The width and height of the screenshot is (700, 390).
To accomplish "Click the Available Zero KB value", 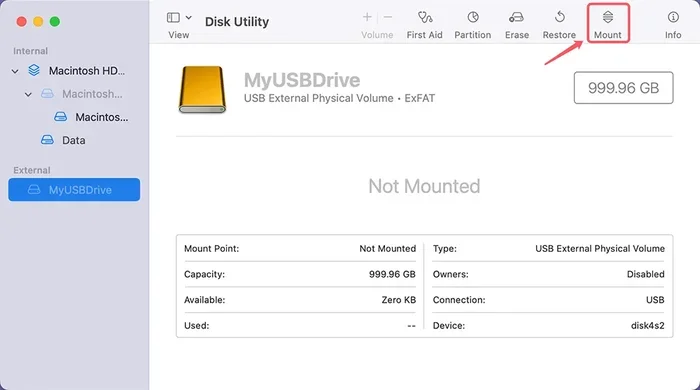I will coord(399,300).
